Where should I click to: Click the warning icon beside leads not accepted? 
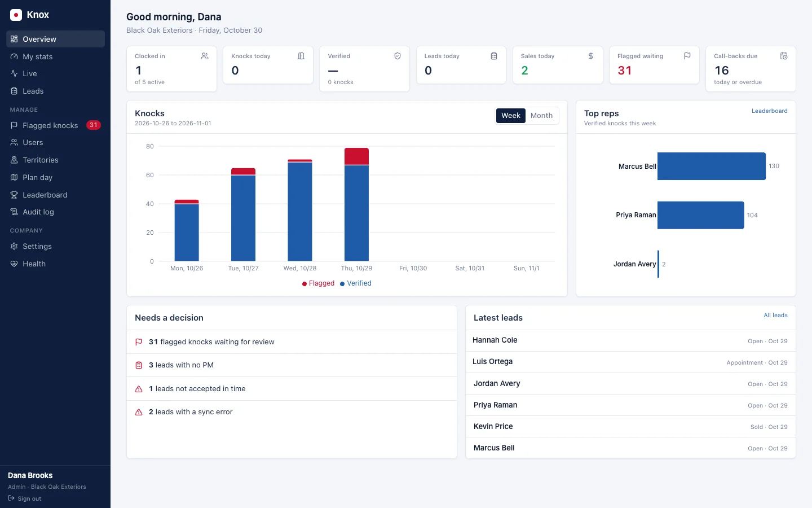(139, 389)
